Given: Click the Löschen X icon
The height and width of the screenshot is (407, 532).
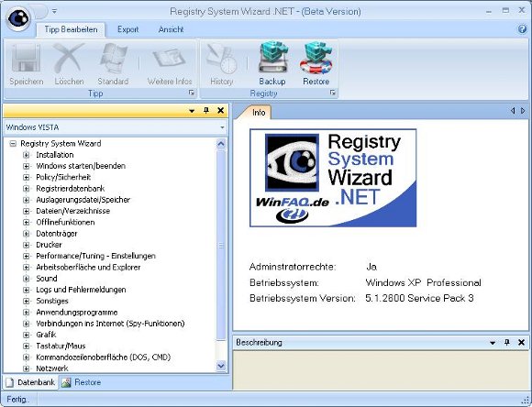Looking at the screenshot, I should (x=69, y=59).
